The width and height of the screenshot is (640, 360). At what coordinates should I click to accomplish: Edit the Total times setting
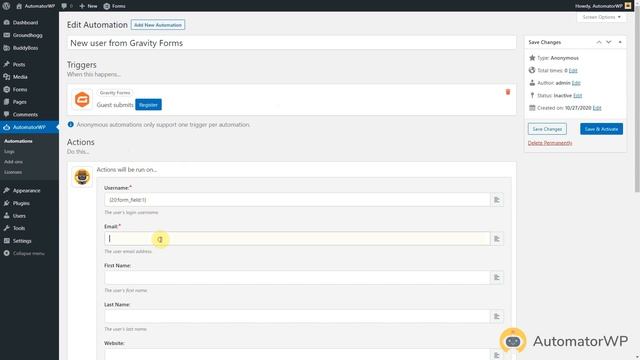(573, 71)
